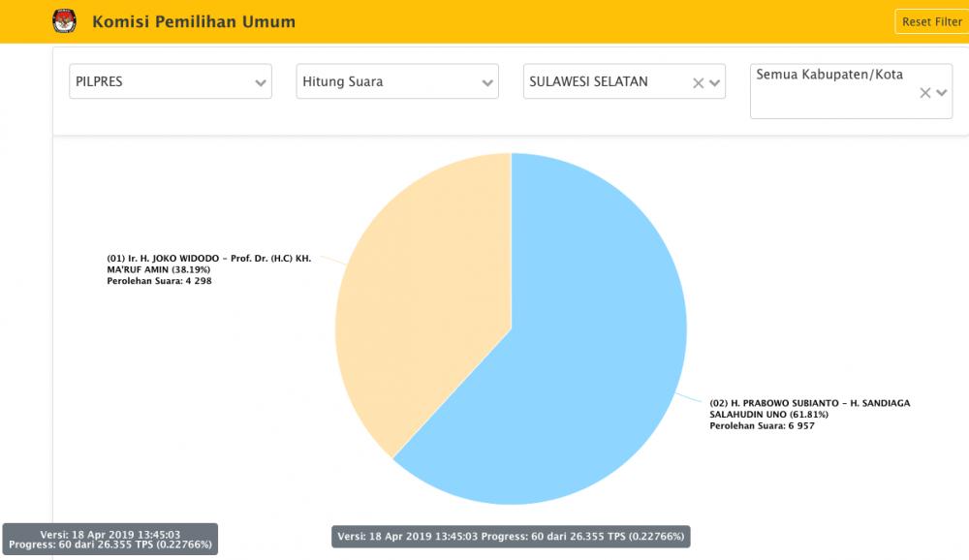This screenshot has height=560, width=969.
Task: Click the KPU garuda logo
Action: (64, 21)
